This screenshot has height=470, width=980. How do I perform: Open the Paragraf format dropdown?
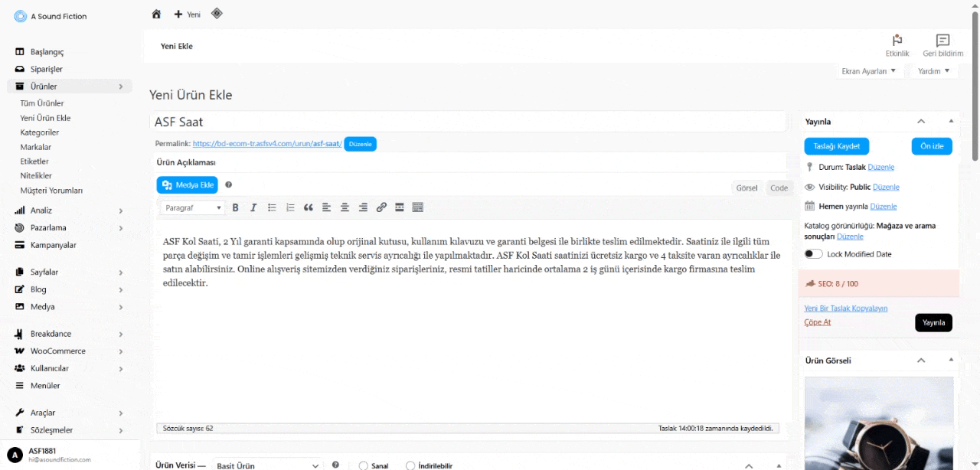click(194, 207)
